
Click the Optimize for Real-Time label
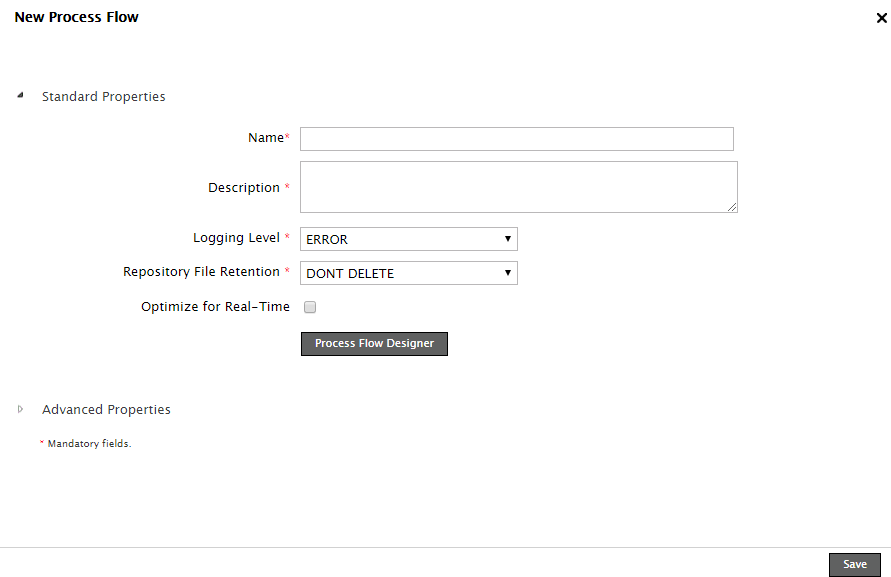pyautogui.click(x=215, y=307)
